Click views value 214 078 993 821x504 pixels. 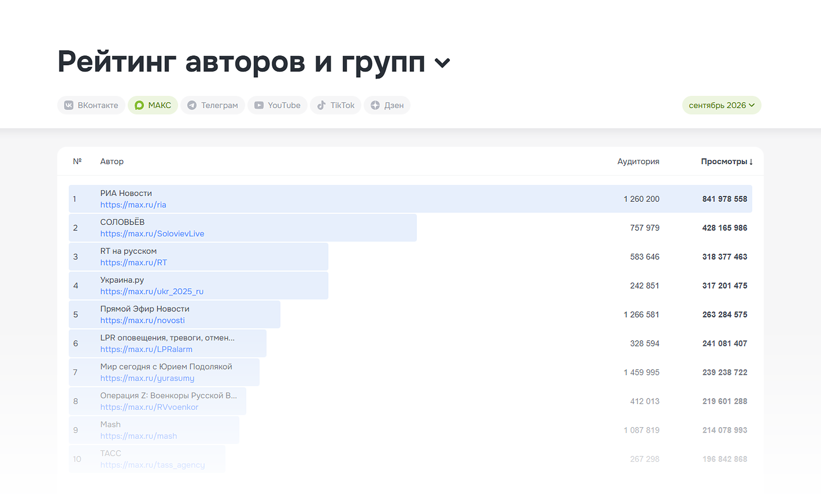[725, 430]
